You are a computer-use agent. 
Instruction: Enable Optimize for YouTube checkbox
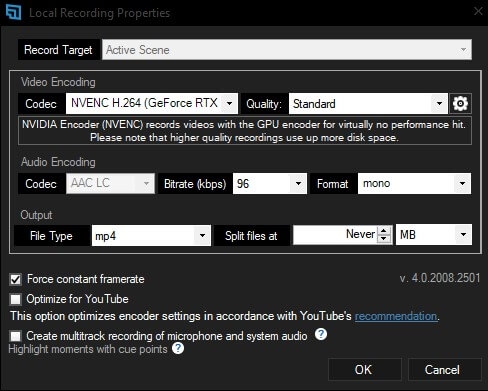click(16, 299)
